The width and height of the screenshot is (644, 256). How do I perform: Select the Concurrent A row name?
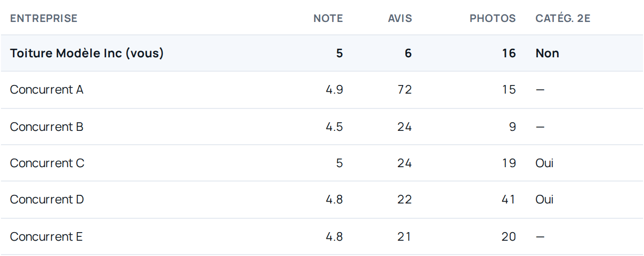(47, 90)
